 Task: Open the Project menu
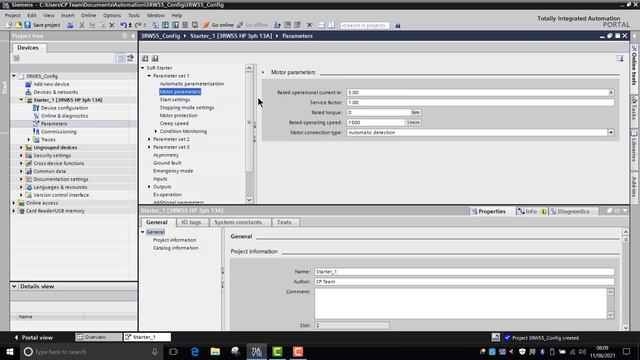(x=13, y=15)
